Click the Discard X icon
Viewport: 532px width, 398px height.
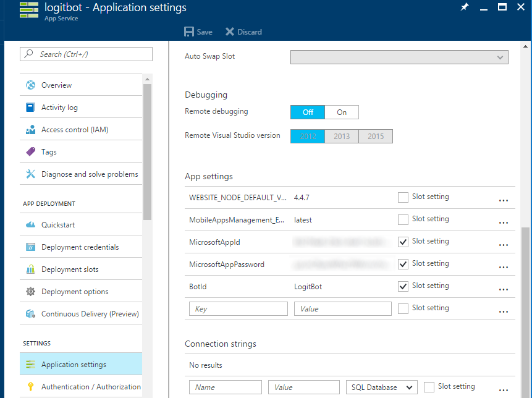pos(230,32)
